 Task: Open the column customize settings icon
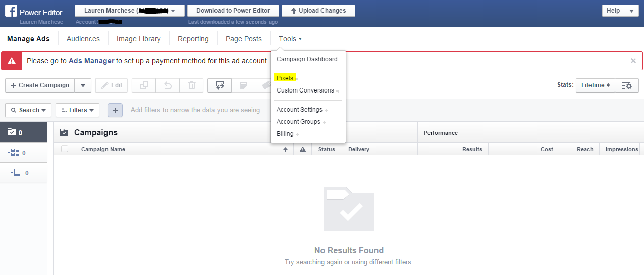pos(627,85)
